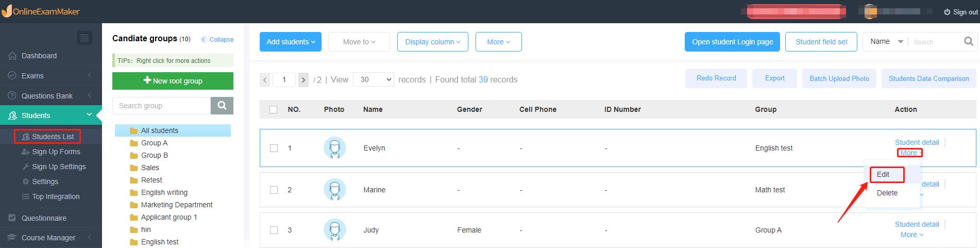Open the Sign Up Forms menu item
The image size is (980, 248).
click(x=56, y=152)
